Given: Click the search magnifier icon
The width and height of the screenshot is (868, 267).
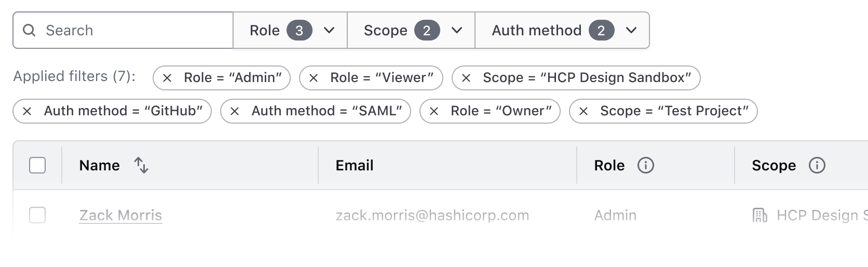Looking at the screenshot, I should click(30, 31).
